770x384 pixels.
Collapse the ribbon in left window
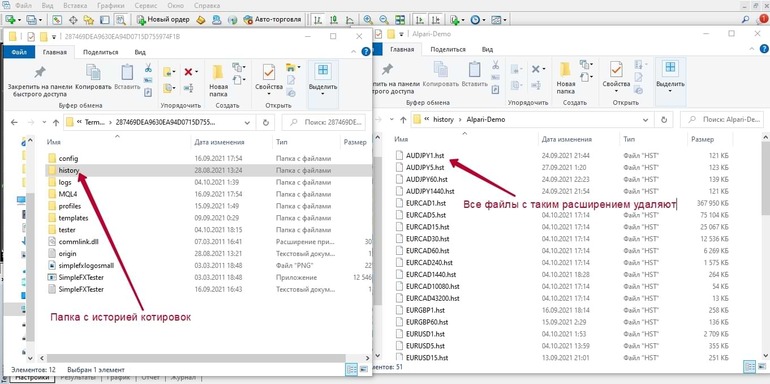353,52
